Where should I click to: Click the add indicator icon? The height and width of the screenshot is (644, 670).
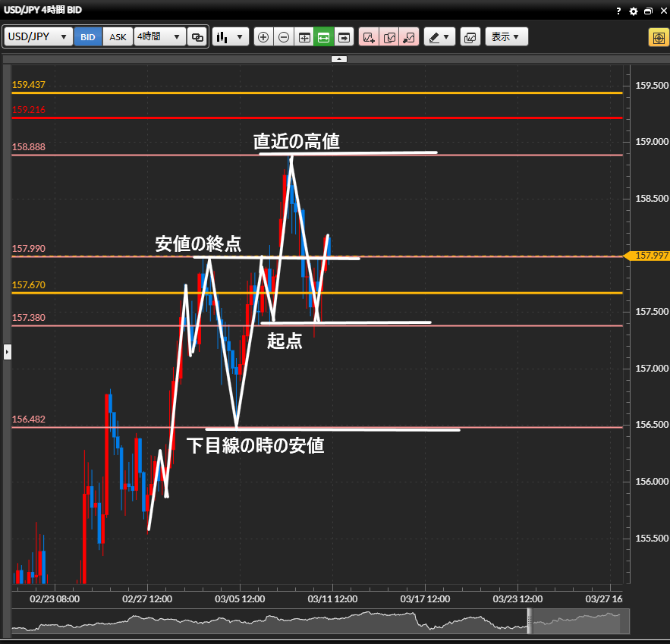pos(370,36)
